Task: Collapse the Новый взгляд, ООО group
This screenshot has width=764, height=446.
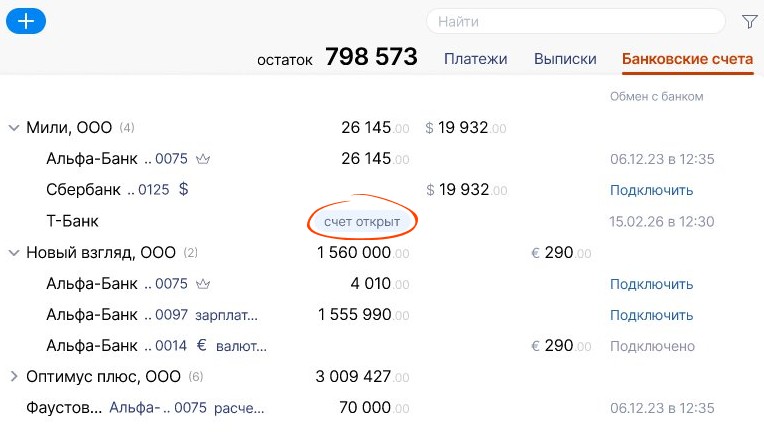Action: tap(14, 253)
